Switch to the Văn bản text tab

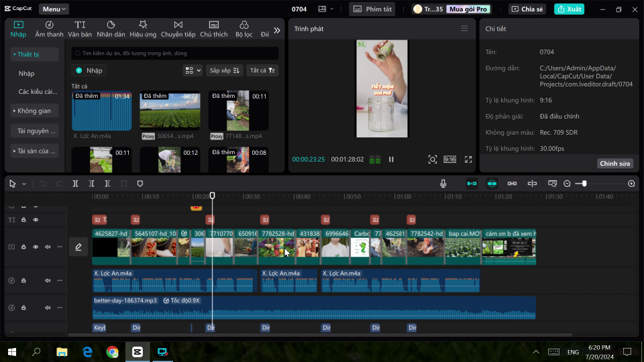click(80, 29)
